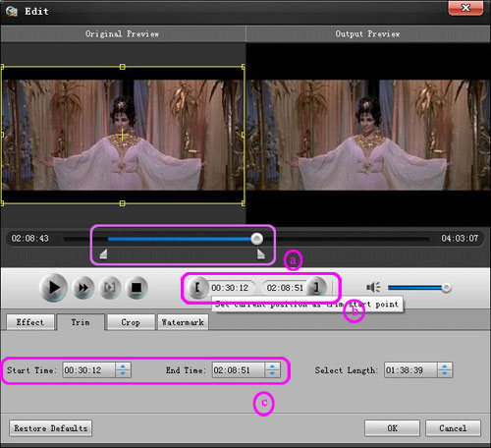
Task: Increase Select Length with the up arrow
Action: point(445,366)
